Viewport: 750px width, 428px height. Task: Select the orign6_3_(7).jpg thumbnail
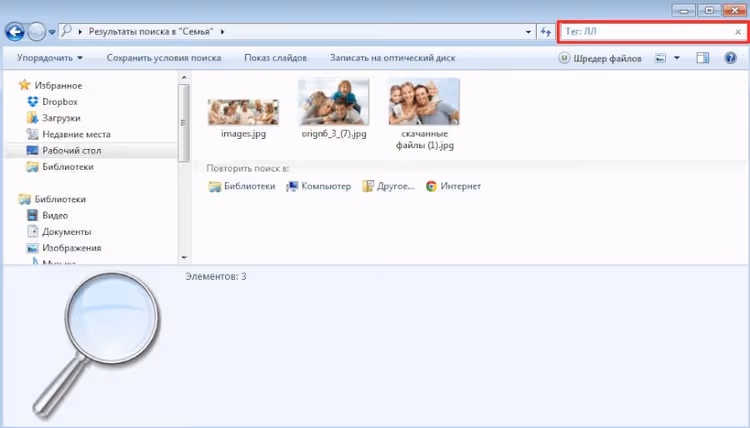pos(334,102)
